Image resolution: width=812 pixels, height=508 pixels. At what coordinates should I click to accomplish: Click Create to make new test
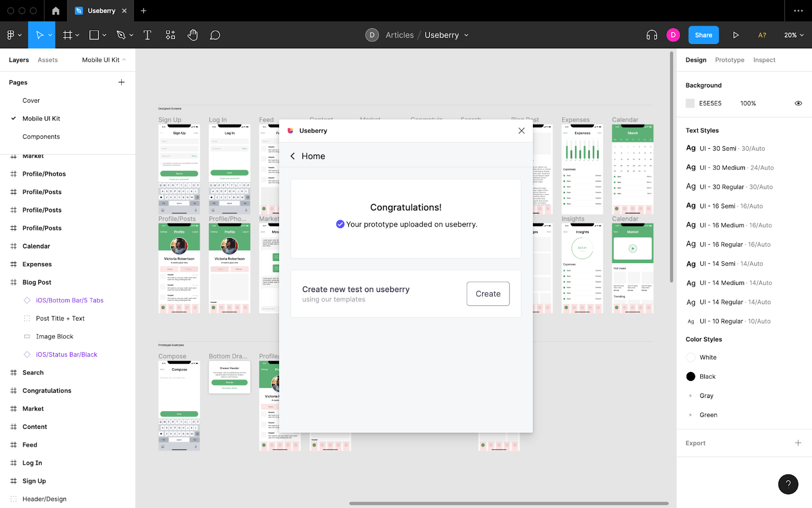point(488,294)
